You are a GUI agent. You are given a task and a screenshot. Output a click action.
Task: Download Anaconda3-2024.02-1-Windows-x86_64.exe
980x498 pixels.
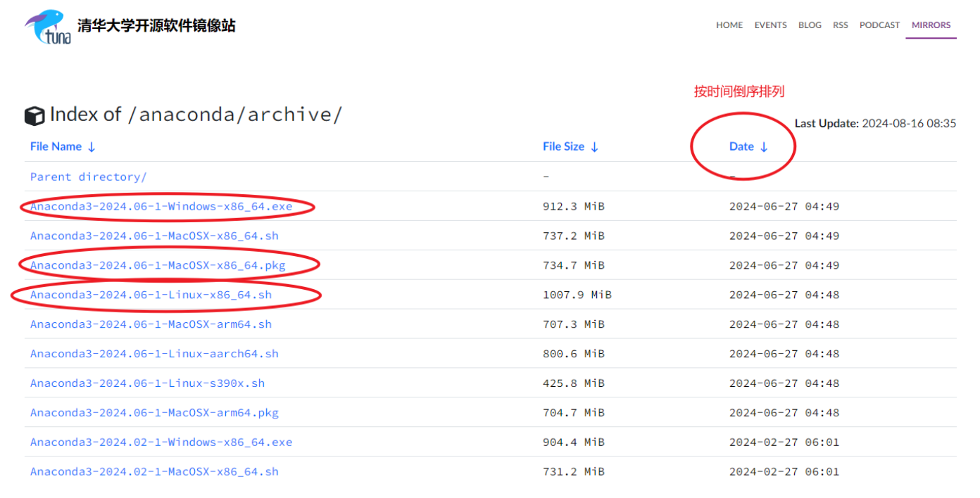click(161, 443)
